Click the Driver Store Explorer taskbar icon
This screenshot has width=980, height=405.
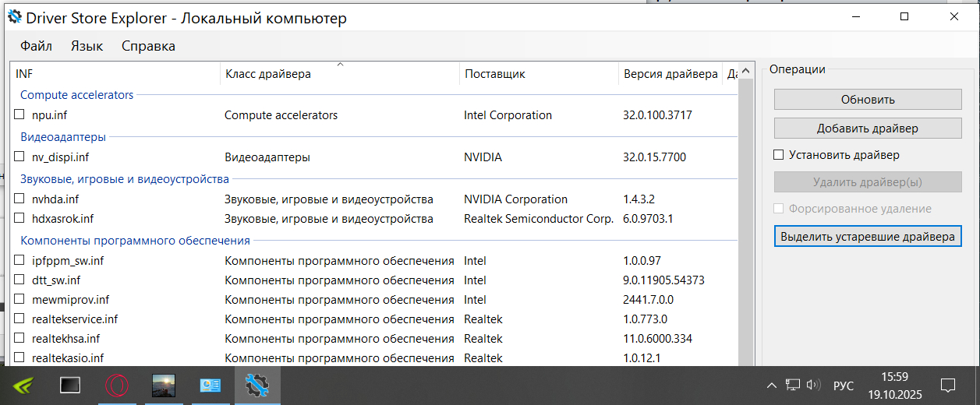pyautogui.click(x=256, y=385)
